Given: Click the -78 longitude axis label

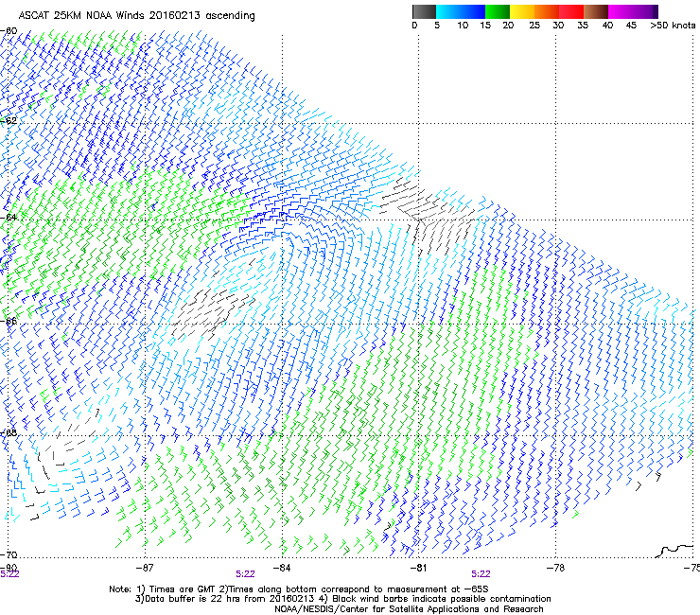Looking at the screenshot, I should [555, 568].
